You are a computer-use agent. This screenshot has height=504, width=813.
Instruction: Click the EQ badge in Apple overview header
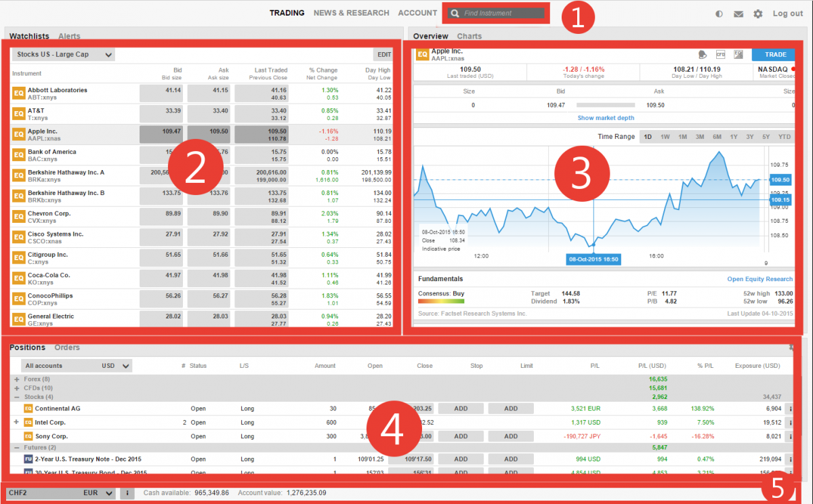[x=422, y=54]
